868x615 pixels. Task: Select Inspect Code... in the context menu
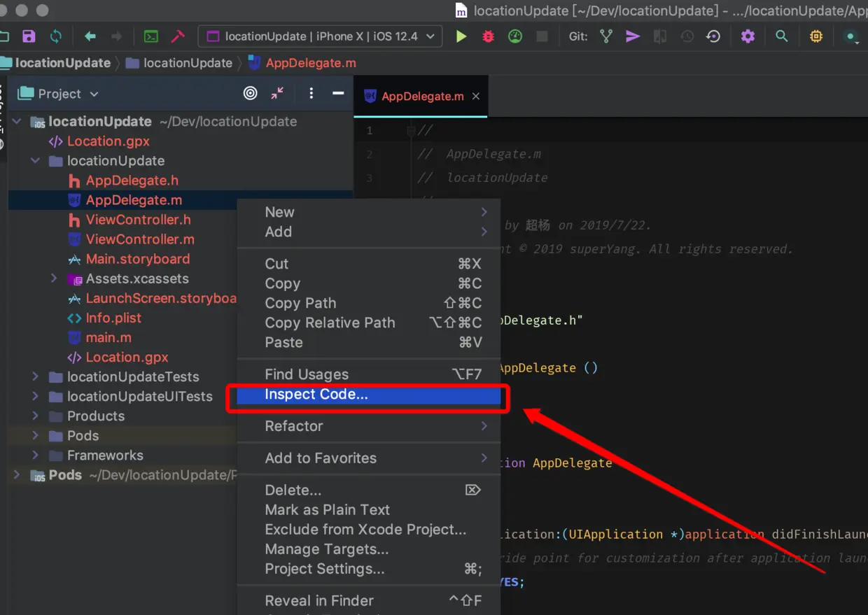(x=369, y=395)
